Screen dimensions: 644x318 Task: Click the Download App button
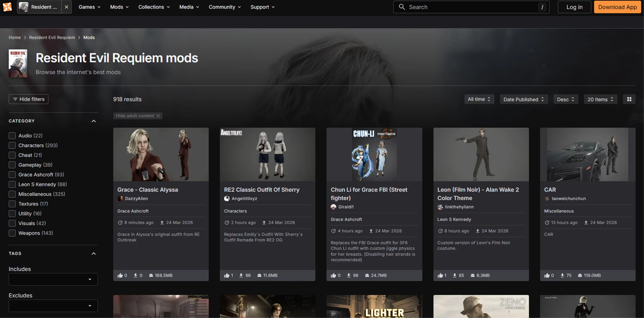point(617,7)
